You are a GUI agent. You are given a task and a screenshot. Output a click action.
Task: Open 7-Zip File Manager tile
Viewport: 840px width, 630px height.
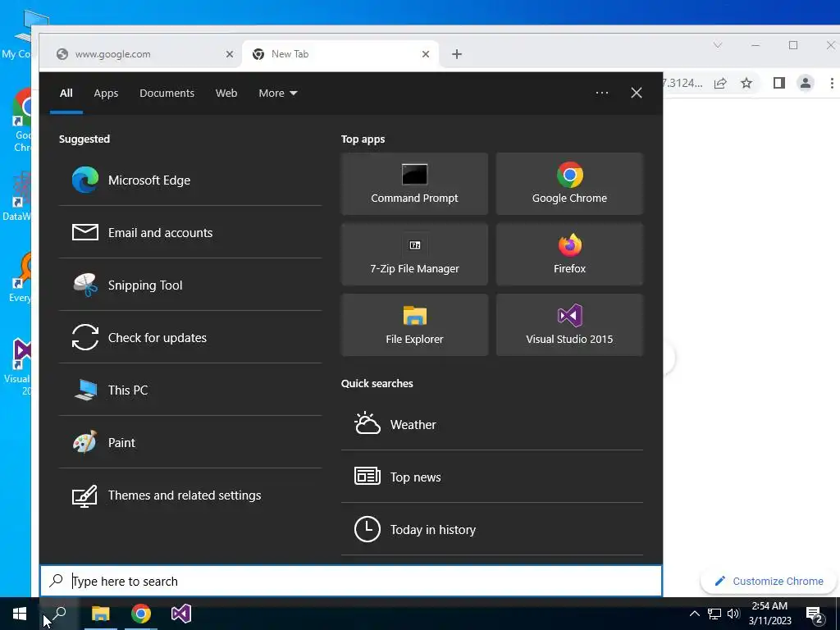pos(414,254)
